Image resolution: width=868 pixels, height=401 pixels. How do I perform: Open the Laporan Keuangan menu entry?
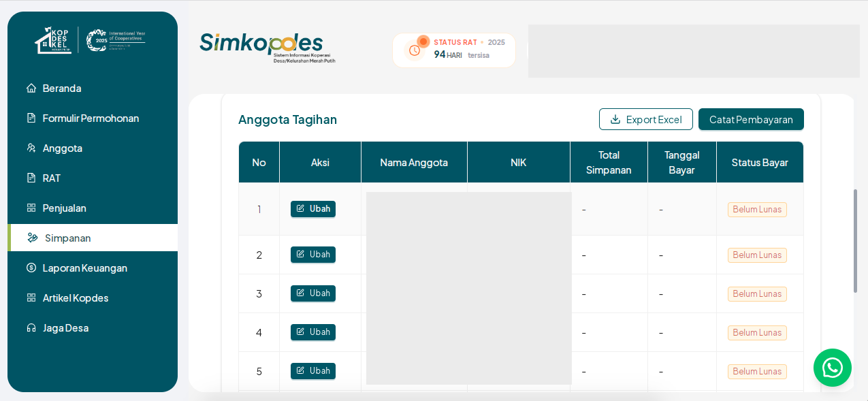pos(84,268)
